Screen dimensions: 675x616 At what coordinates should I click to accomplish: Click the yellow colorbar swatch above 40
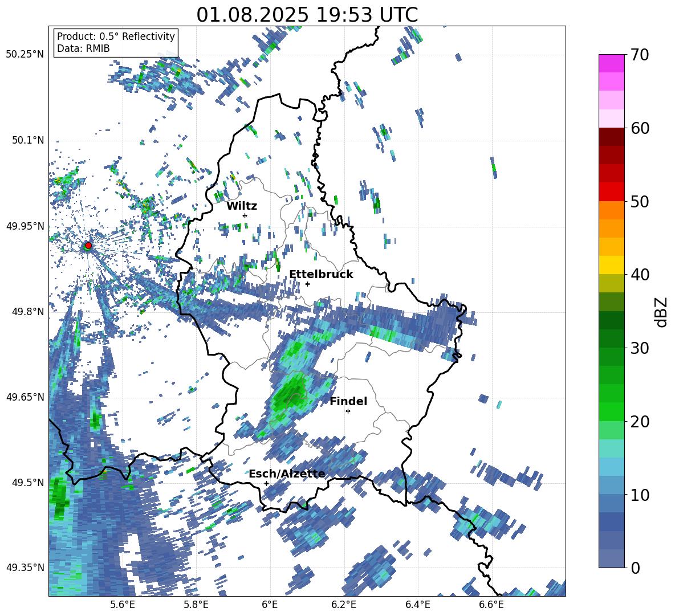click(x=611, y=265)
